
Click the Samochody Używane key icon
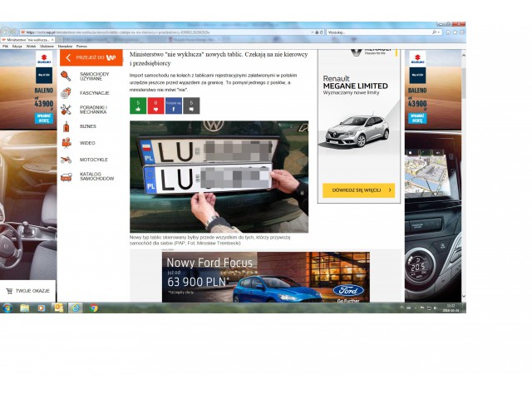pyautogui.click(x=66, y=76)
